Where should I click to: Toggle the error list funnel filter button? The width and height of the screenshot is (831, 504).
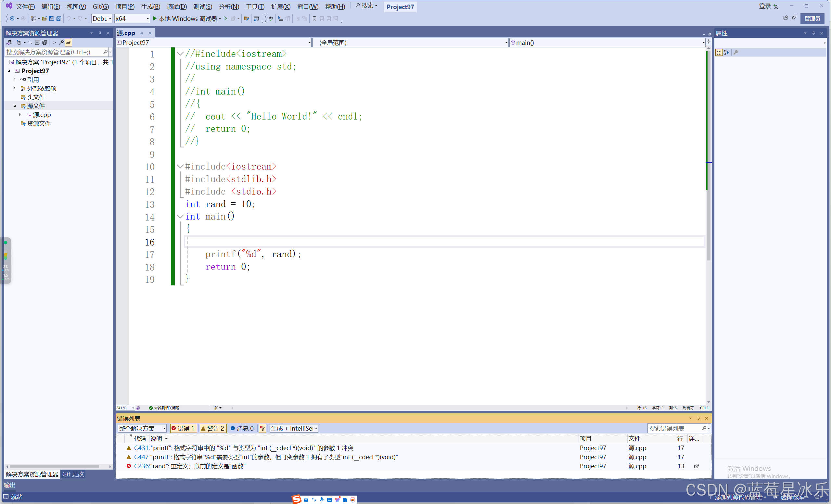pyautogui.click(x=262, y=428)
